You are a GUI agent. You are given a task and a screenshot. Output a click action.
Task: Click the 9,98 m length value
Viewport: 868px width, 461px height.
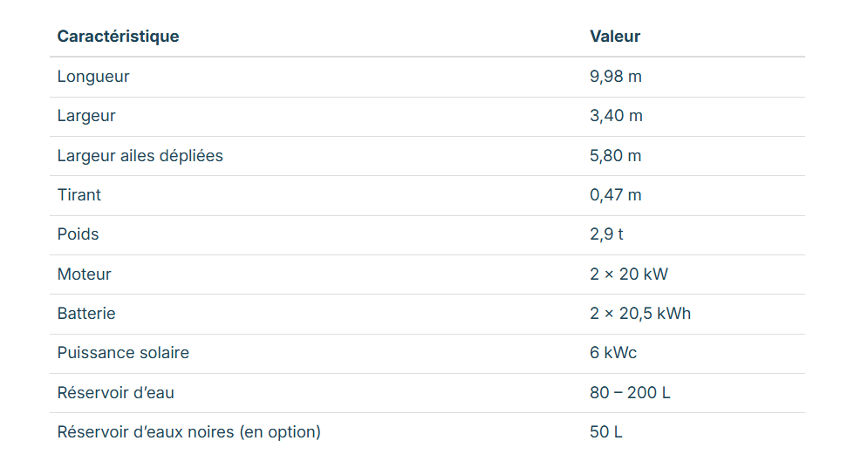tap(616, 77)
